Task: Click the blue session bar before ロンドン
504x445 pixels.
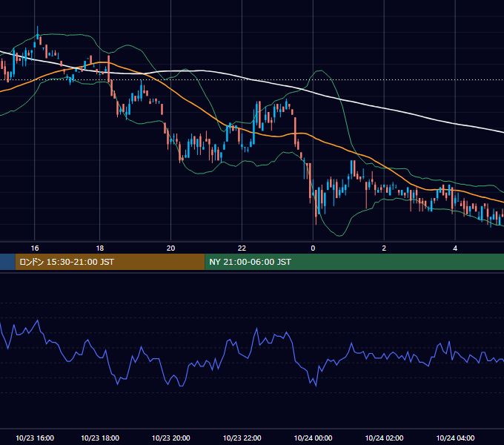Action: coord(7,262)
